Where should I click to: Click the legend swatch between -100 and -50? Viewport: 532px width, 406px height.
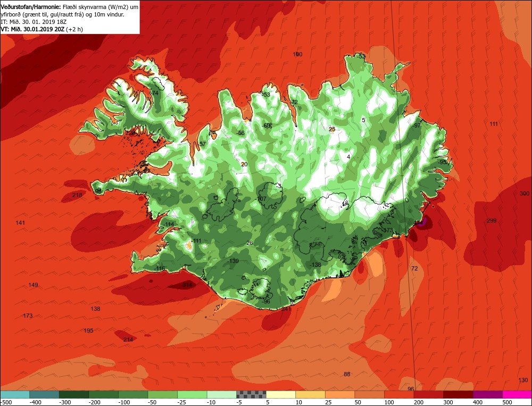[134, 394]
